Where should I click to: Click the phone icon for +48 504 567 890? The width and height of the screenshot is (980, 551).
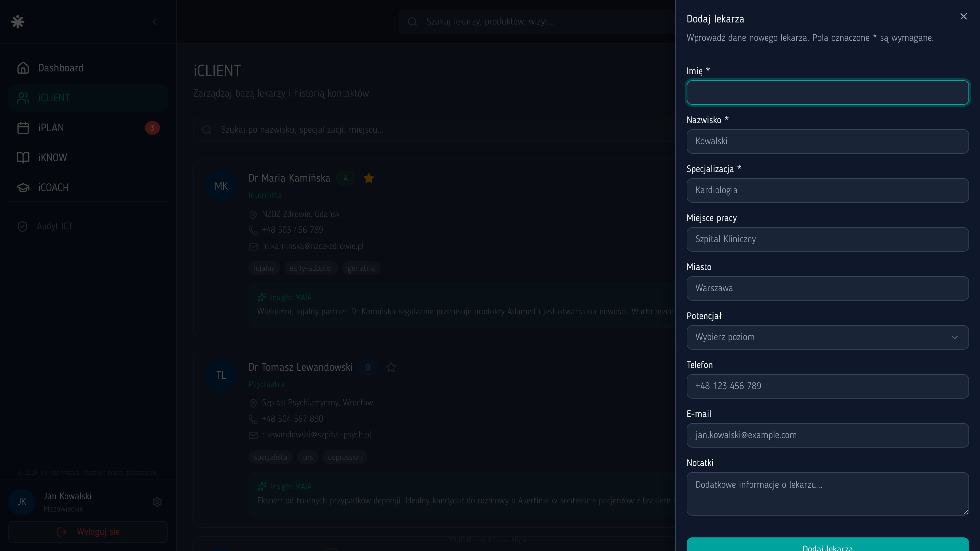point(253,419)
